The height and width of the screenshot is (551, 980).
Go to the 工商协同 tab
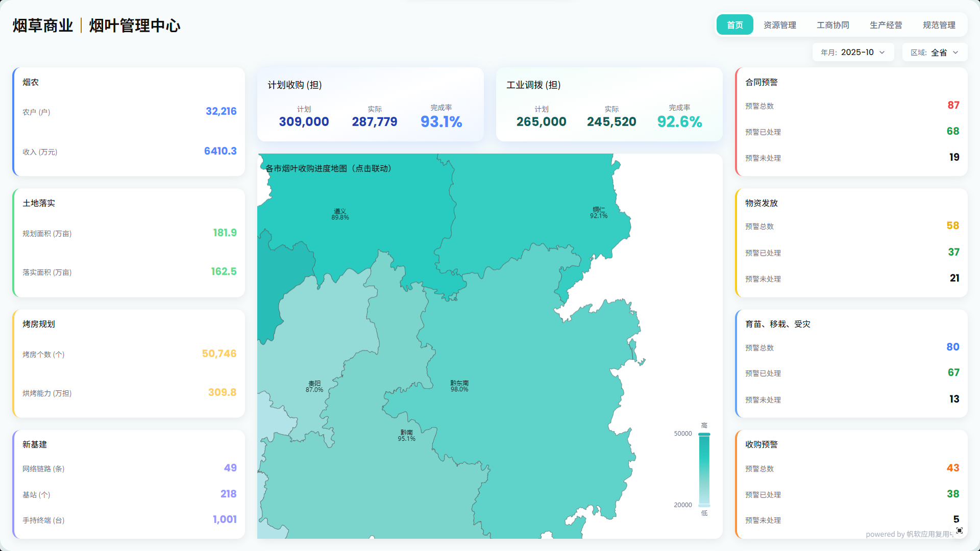click(x=832, y=25)
